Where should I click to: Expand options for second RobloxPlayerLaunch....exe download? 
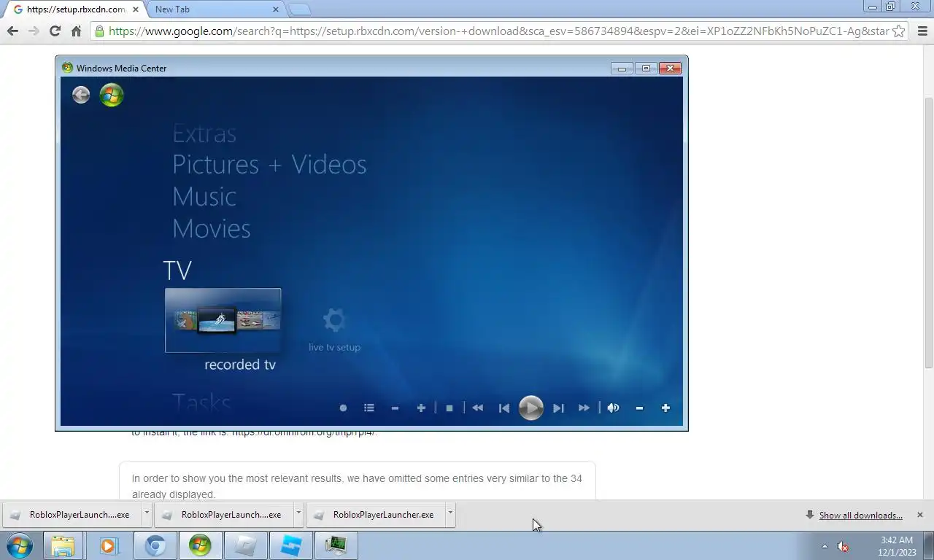click(x=298, y=513)
